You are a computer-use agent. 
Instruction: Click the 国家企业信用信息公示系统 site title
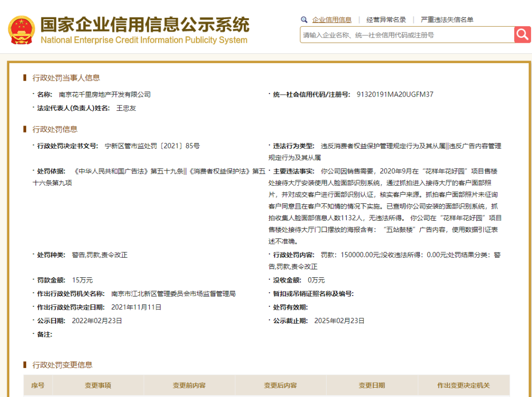145,25
